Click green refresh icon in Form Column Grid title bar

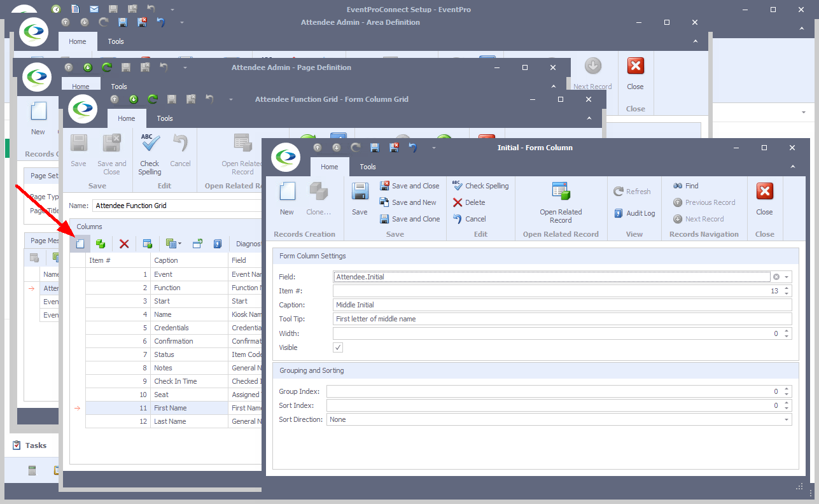pos(153,99)
